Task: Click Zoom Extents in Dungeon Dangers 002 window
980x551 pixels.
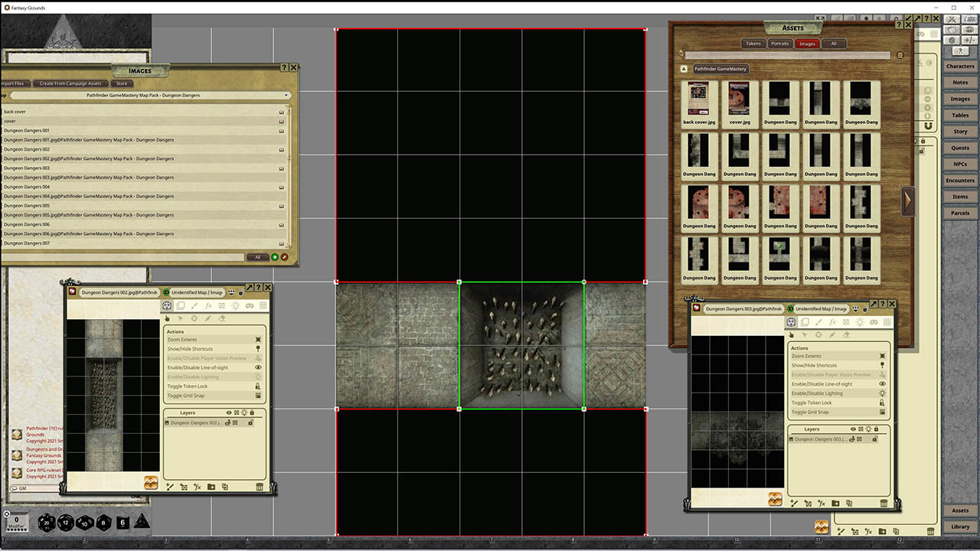Action: tap(214, 340)
